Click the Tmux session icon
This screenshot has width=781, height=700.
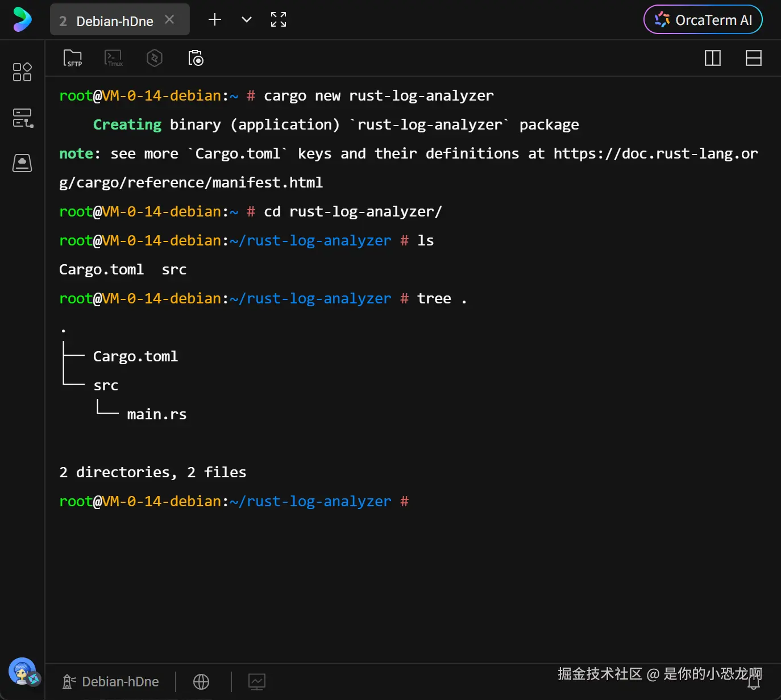[114, 58]
